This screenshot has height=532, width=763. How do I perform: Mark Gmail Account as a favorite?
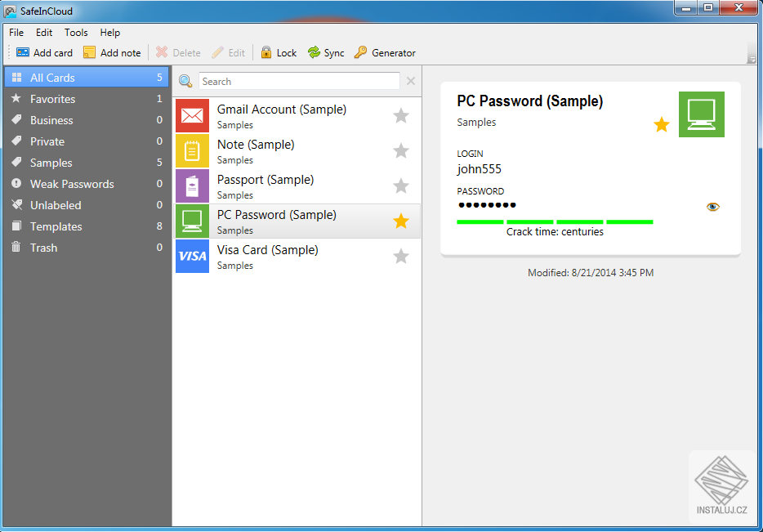click(400, 115)
